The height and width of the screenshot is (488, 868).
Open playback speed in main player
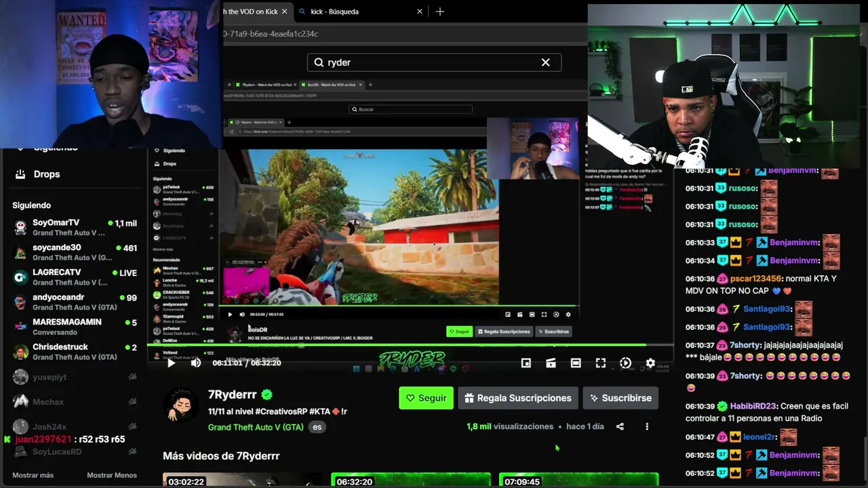pyautogui.click(x=625, y=363)
